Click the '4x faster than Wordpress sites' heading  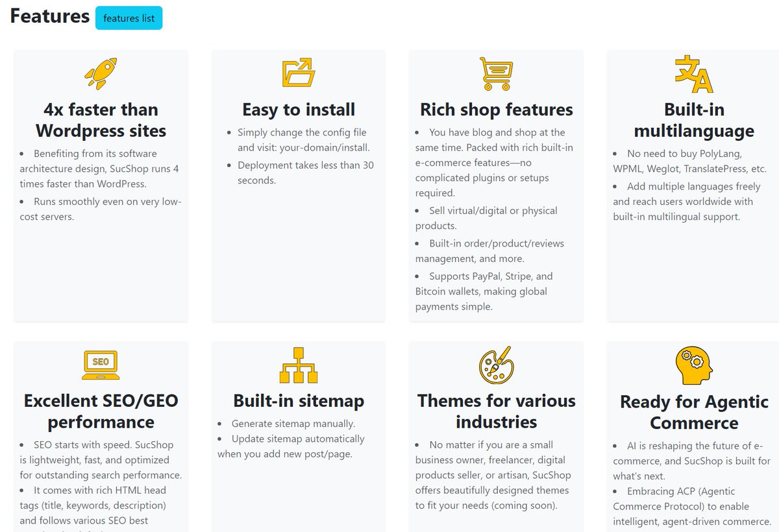pos(101,120)
